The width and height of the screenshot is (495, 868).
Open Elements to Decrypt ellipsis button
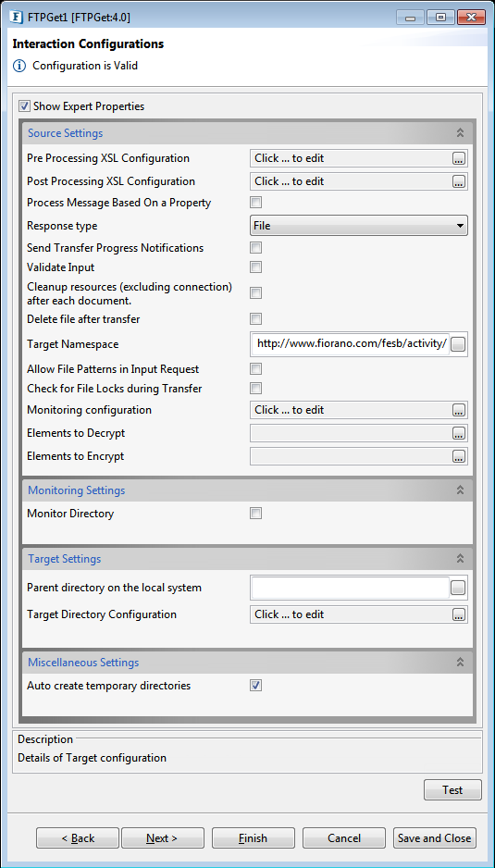[x=459, y=433]
